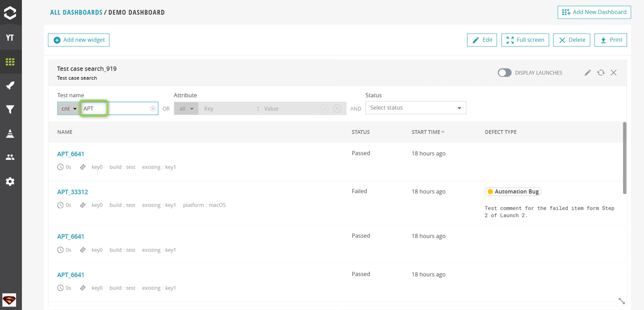Edit the widget via its pencil icon

pyautogui.click(x=588, y=73)
